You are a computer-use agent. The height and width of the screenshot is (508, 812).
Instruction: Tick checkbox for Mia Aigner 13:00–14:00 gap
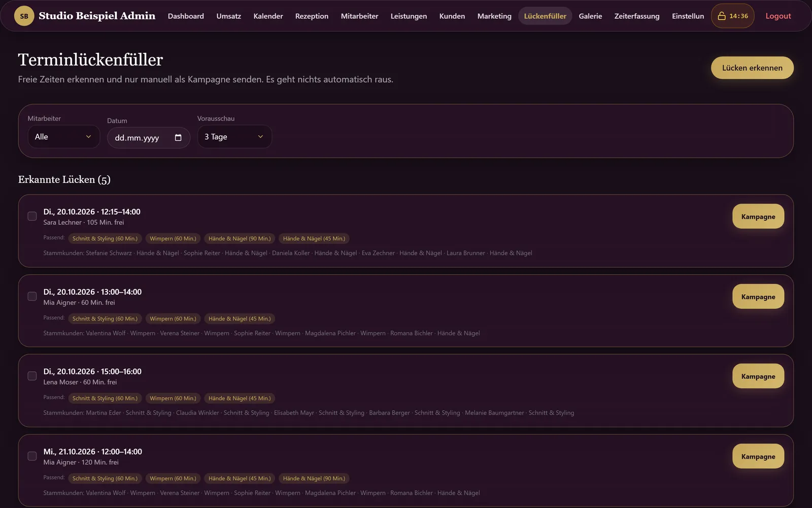pos(32,296)
